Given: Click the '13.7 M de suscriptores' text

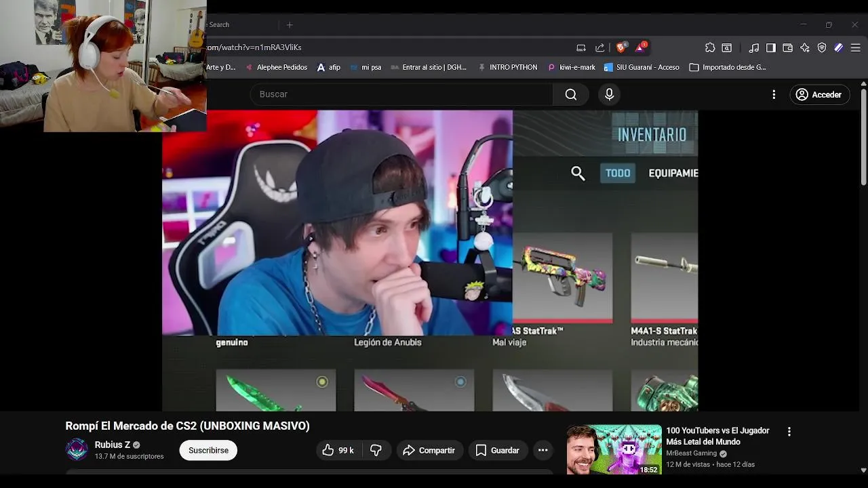Looking at the screenshot, I should click(x=129, y=457).
